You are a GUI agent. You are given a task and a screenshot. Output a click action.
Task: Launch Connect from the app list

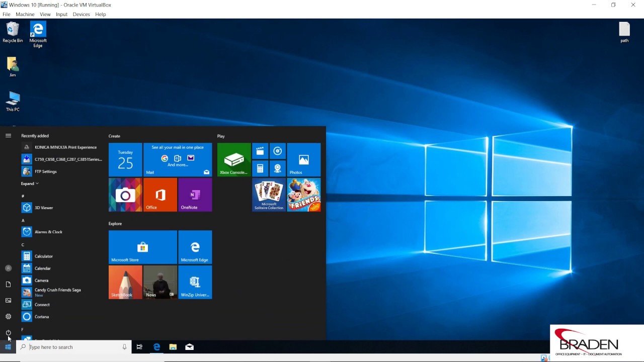[60, 305]
